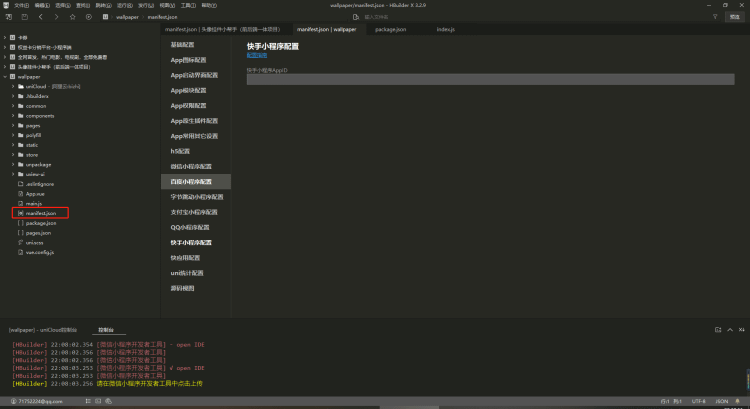Click the project icon before wallpaper breadcrumb
The width and height of the screenshot is (750, 409).
(105, 17)
